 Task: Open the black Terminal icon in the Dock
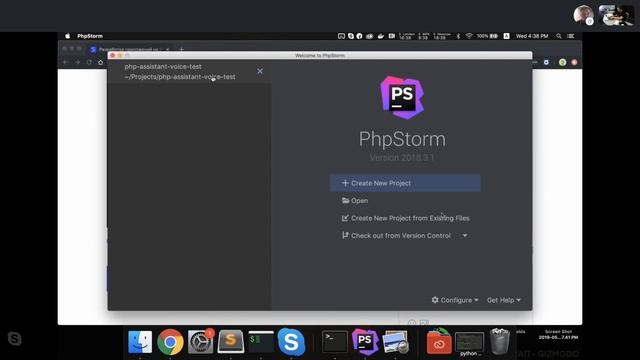tap(335, 342)
